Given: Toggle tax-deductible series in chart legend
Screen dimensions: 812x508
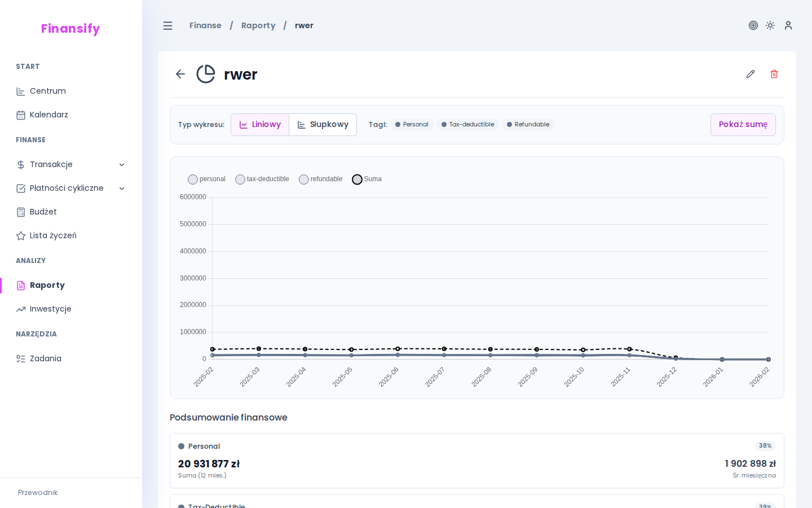Looking at the screenshot, I should [262, 179].
